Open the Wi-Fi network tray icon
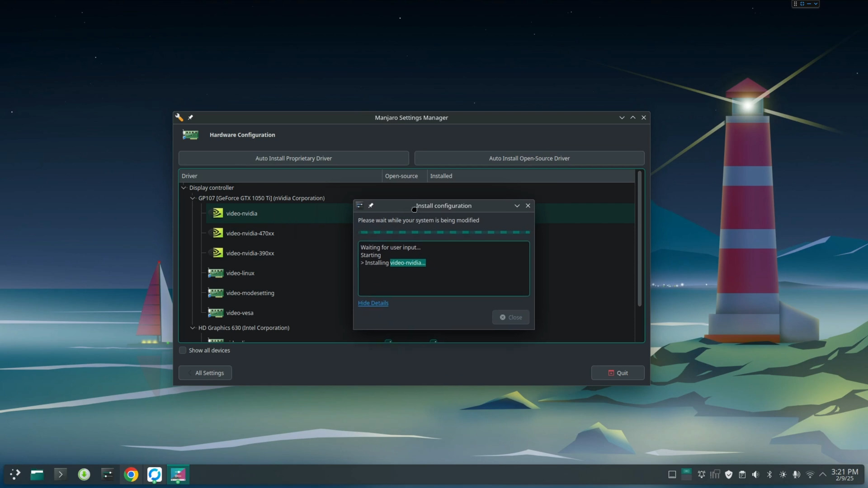 810,474
